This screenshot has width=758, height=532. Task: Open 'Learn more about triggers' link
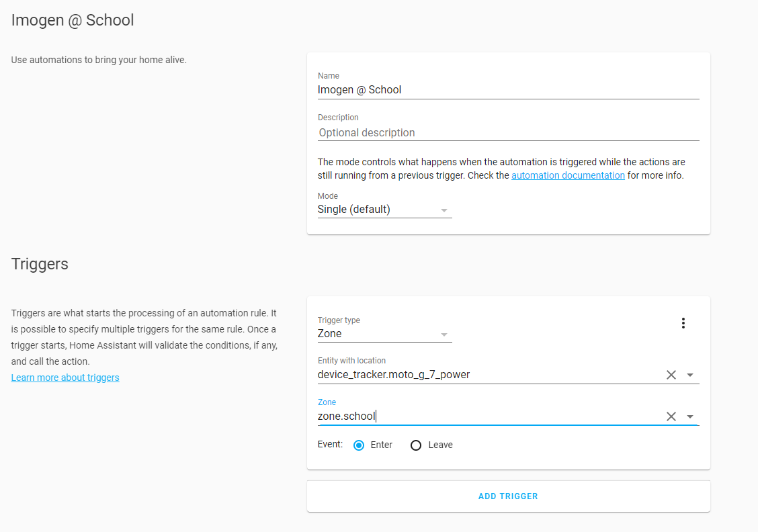tap(65, 378)
